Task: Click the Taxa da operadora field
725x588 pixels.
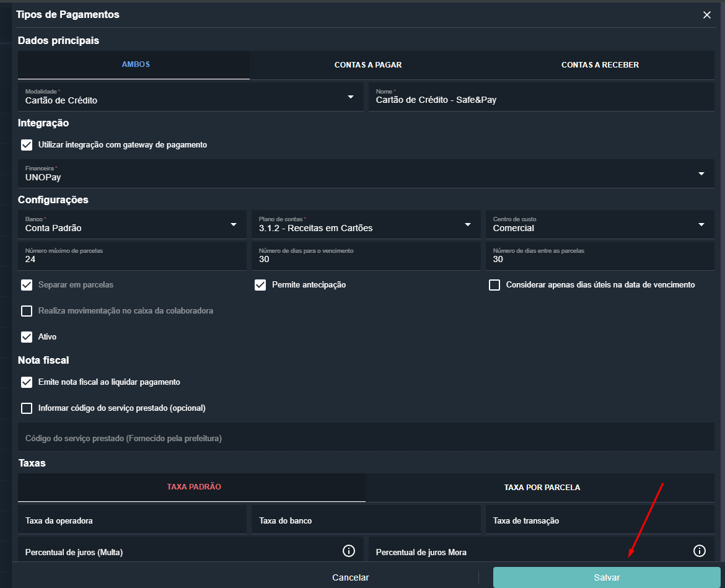Action: pos(132,520)
